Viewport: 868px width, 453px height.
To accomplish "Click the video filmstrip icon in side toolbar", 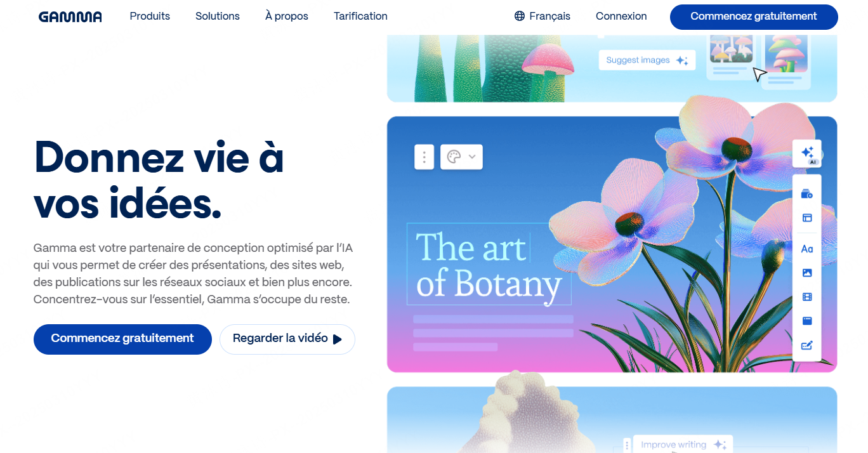I will coord(807,297).
